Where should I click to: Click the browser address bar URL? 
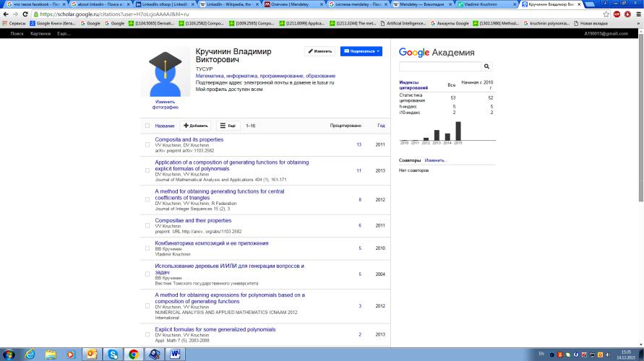click(x=114, y=14)
